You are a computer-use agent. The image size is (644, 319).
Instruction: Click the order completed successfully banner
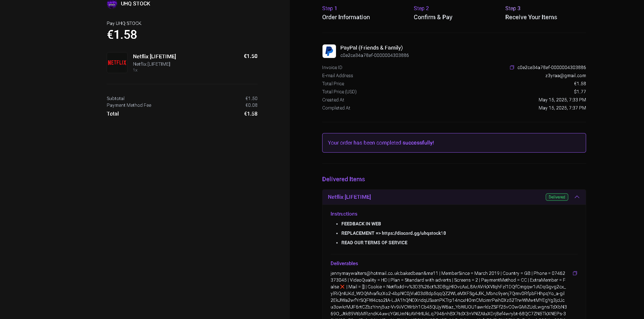pos(454,143)
